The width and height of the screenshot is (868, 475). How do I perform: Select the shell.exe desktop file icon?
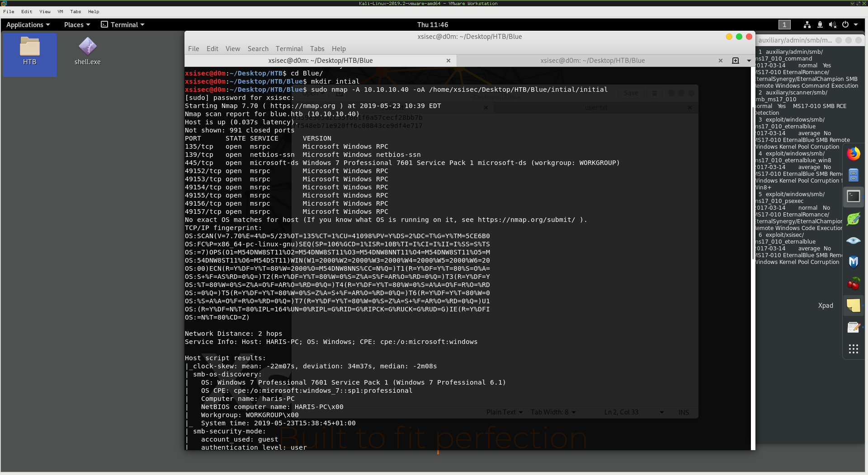(88, 51)
